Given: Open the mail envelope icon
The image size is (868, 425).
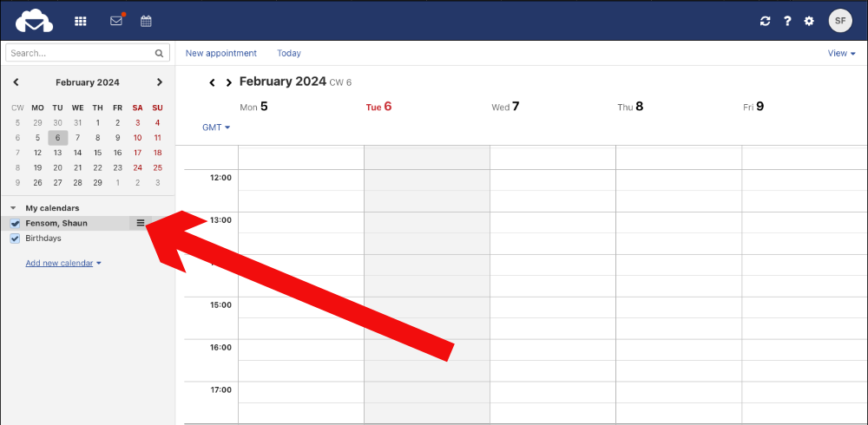Looking at the screenshot, I should (117, 21).
